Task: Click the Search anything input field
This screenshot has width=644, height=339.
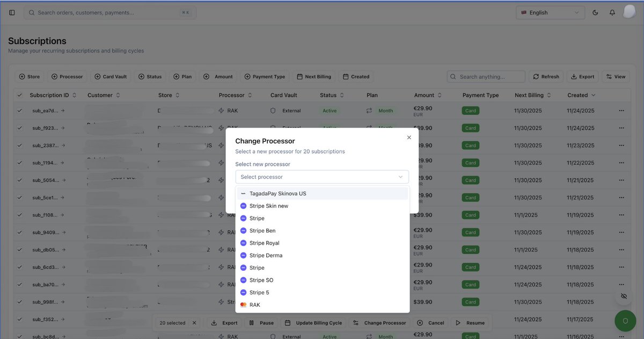Action: [x=486, y=76]
